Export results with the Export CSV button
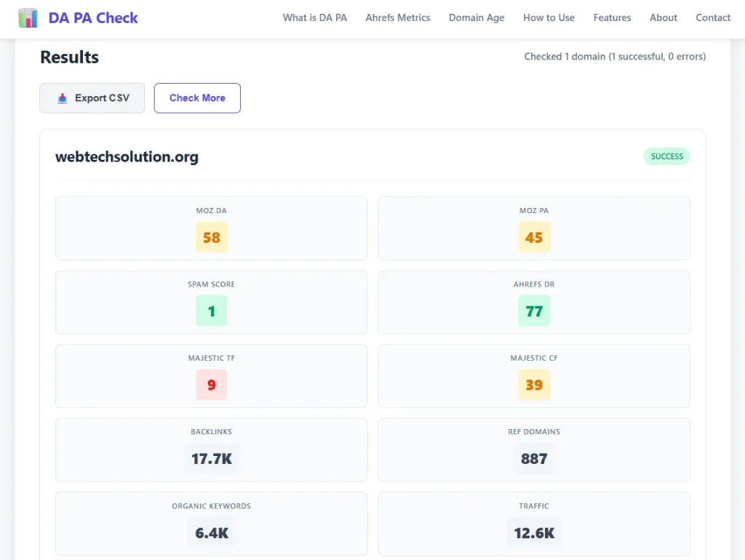The height and width of the screenshot is (560, 745). pyautogui.click(x=92, y=98)
